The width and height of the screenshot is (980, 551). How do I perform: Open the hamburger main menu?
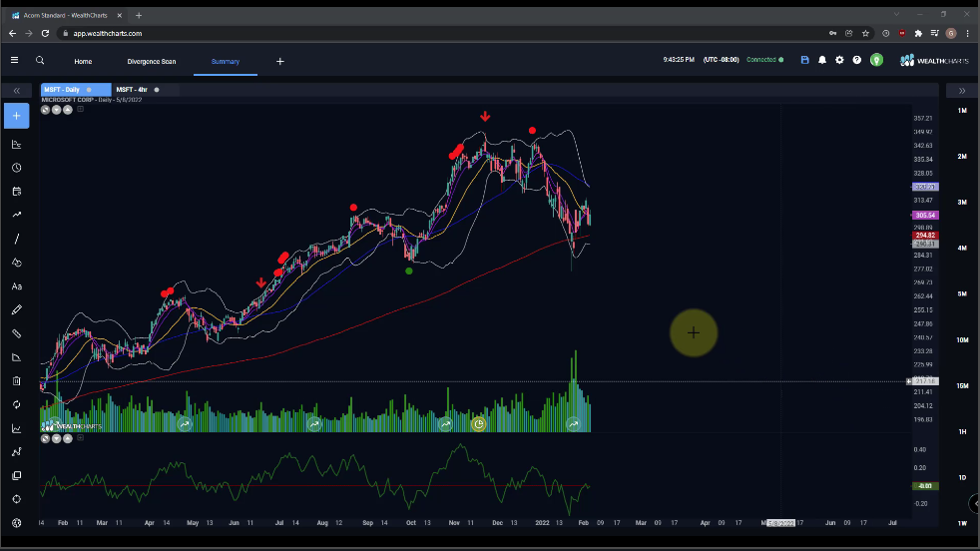14,60
